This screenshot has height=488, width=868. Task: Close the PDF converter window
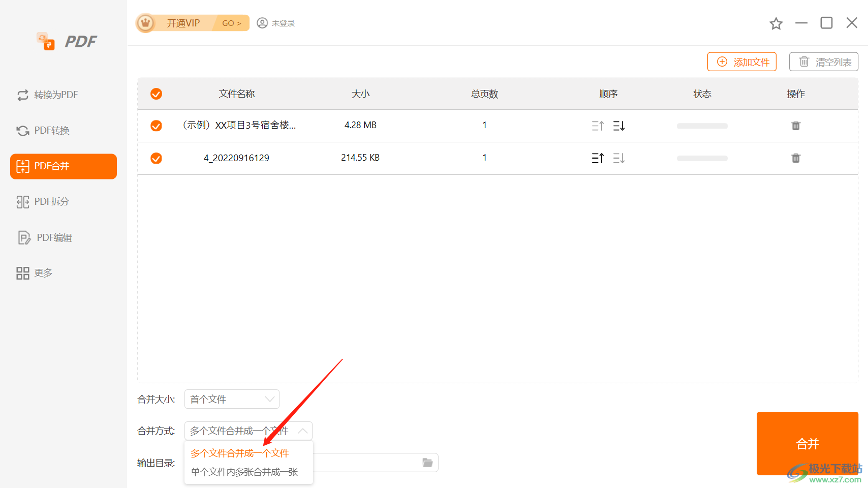(852, 23)
